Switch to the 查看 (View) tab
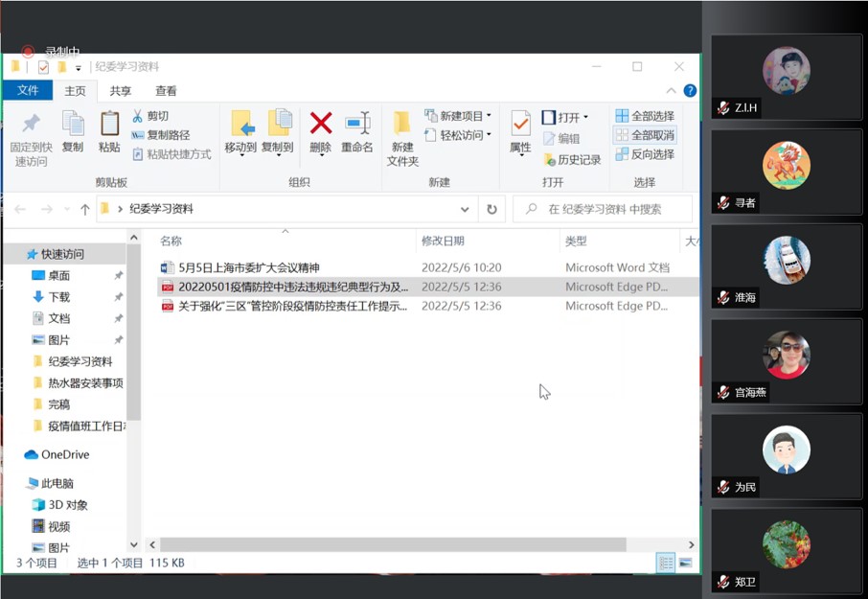Image resolution: width=868 pixels, height=599 pixels. tap(166, 91)
